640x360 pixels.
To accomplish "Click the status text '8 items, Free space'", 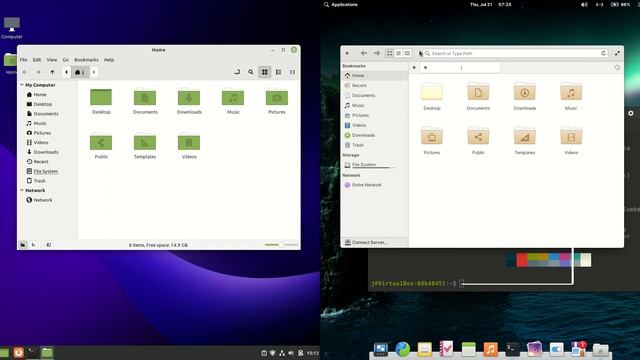I will [x=158, y=245].
